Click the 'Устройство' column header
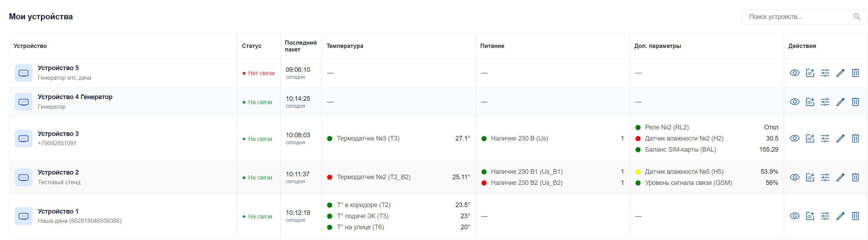 [30, 46]
